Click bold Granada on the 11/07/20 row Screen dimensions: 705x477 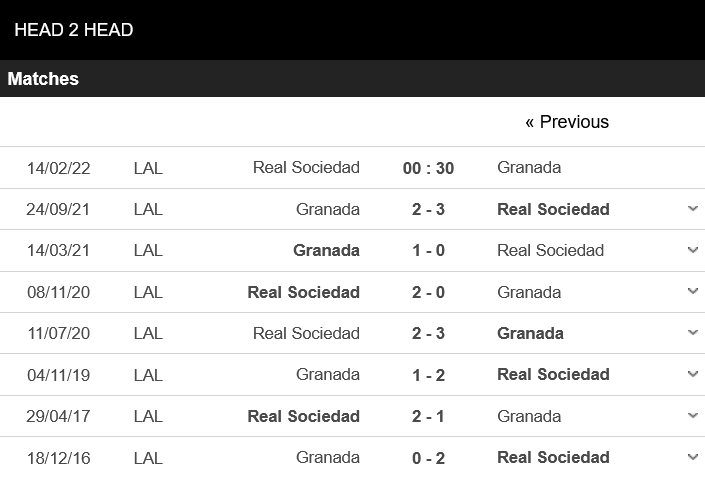click(530, 333)
